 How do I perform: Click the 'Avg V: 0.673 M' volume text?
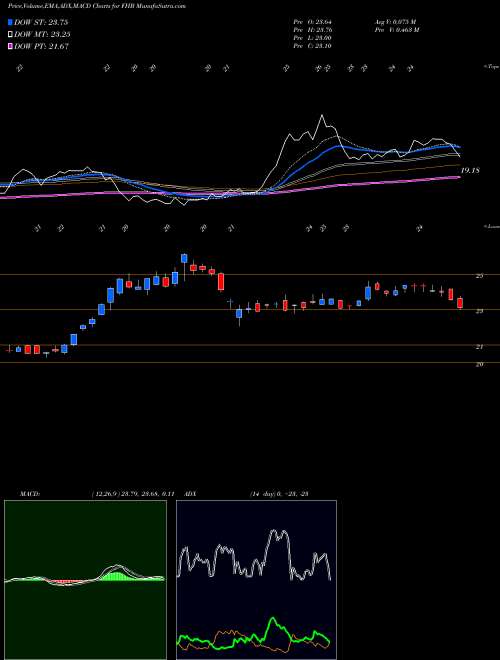pos(395,22)
